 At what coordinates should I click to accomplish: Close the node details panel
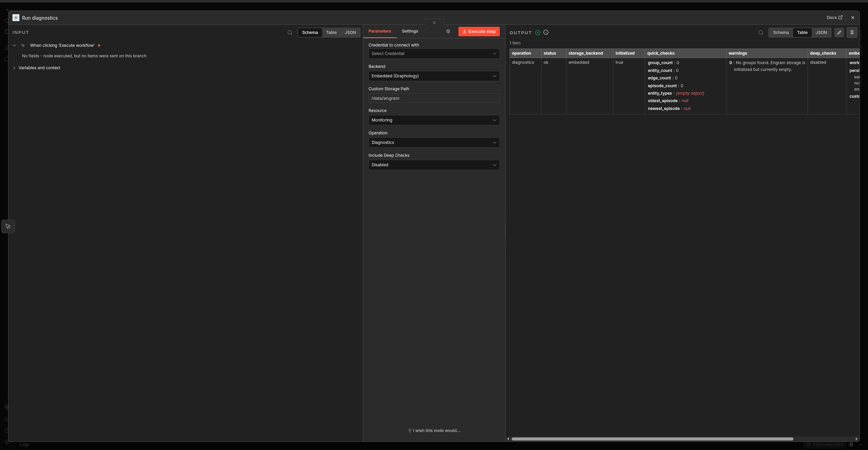coord(852,18)
